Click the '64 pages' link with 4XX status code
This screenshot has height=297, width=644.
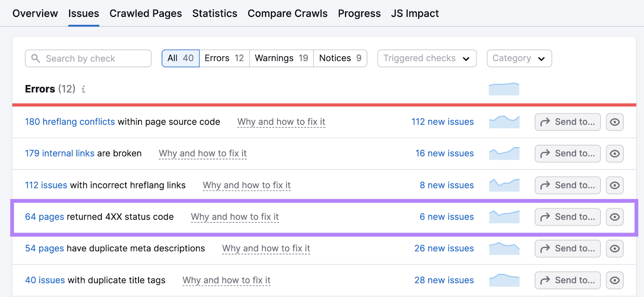pos(44,217)
